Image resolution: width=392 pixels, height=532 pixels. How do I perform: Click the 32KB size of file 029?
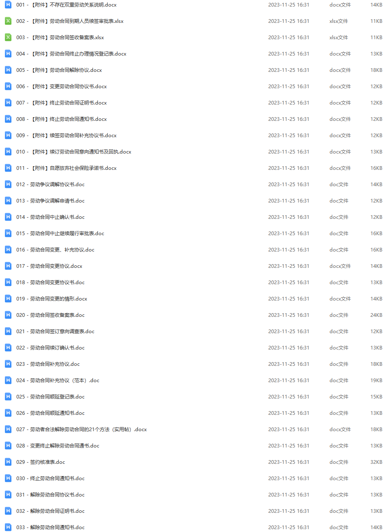(x=376, y=462)
